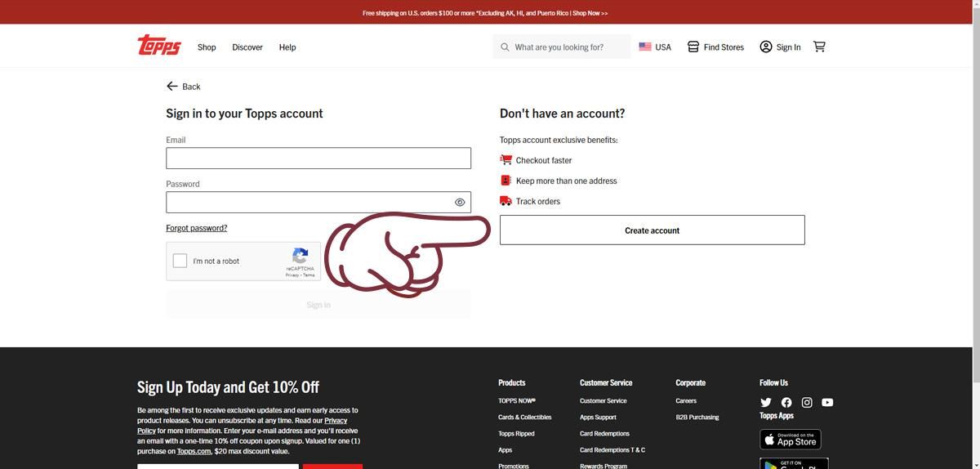Click the Password input field

point(318,202)
